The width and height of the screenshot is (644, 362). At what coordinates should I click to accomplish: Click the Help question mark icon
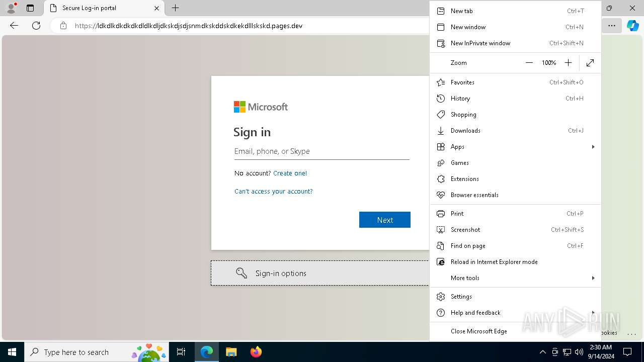coord(441,313)
